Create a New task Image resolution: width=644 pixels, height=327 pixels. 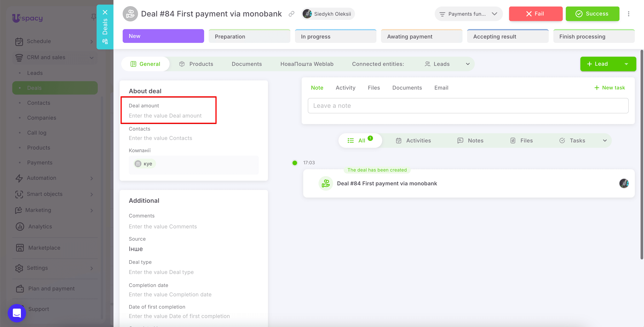pos(609,88)
